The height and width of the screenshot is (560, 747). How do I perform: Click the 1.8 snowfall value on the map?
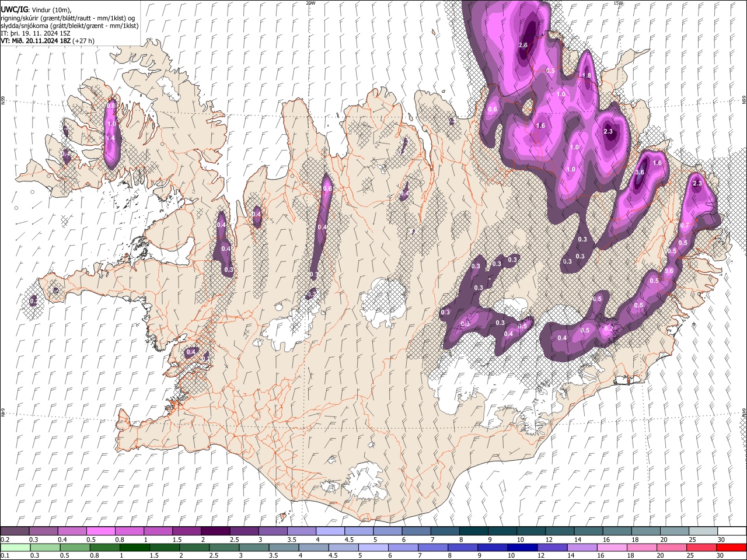587,75
